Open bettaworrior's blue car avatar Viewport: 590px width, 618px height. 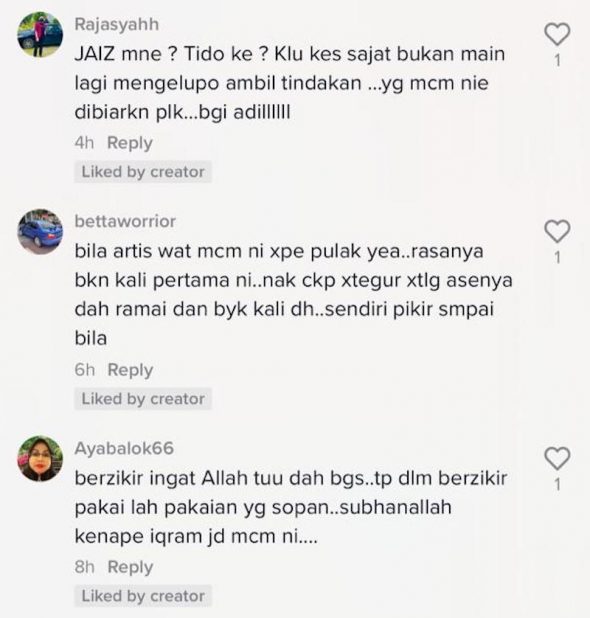click(40, 231)
